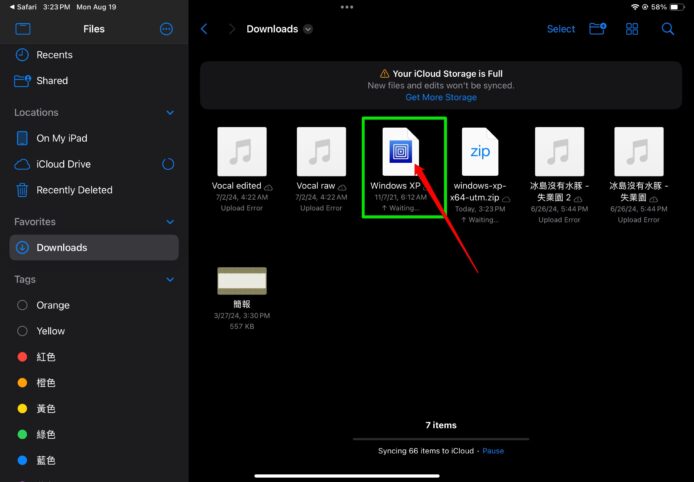Create a new folder with toolbar icon
Viewport: 694px width, 482px height.
click(597, 29)
